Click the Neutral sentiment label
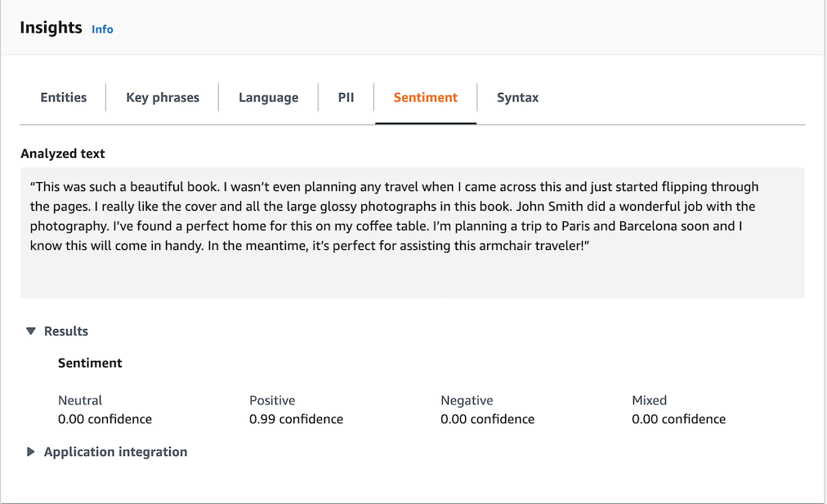 pyautogui.click(x=80, y=400)
